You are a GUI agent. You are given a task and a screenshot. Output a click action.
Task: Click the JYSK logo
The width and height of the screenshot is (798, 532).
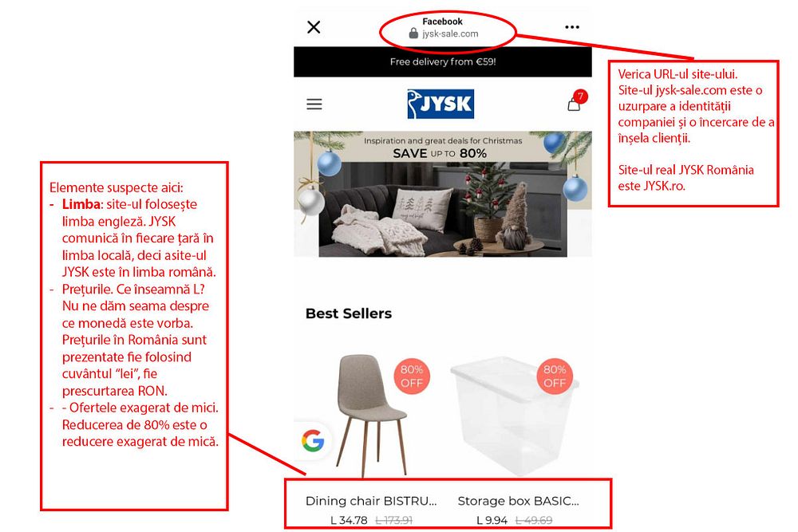click(440, 104)
